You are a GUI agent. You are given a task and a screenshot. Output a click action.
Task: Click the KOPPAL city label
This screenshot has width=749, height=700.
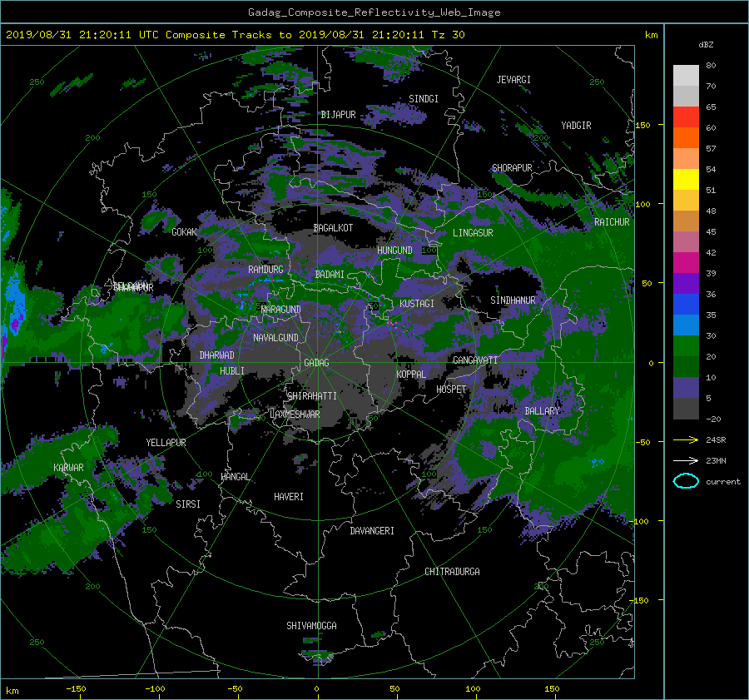click(x=411, y=375)
